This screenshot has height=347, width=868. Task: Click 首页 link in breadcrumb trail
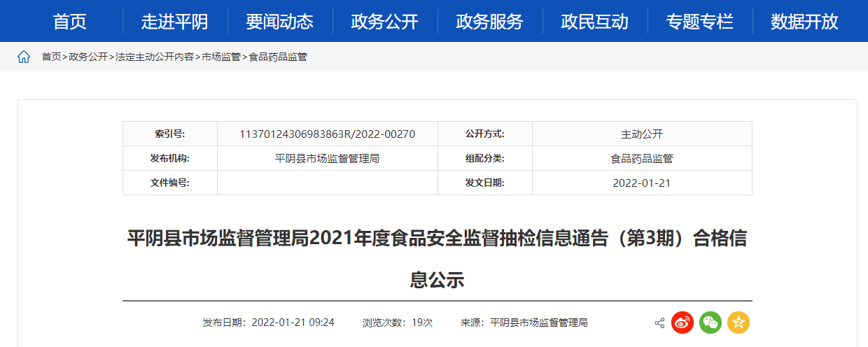click(51, 57)
